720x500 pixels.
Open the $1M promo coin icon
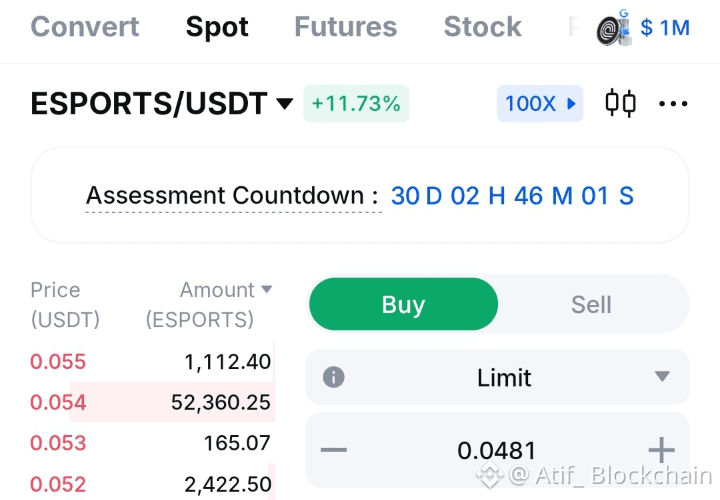[613, 28]
